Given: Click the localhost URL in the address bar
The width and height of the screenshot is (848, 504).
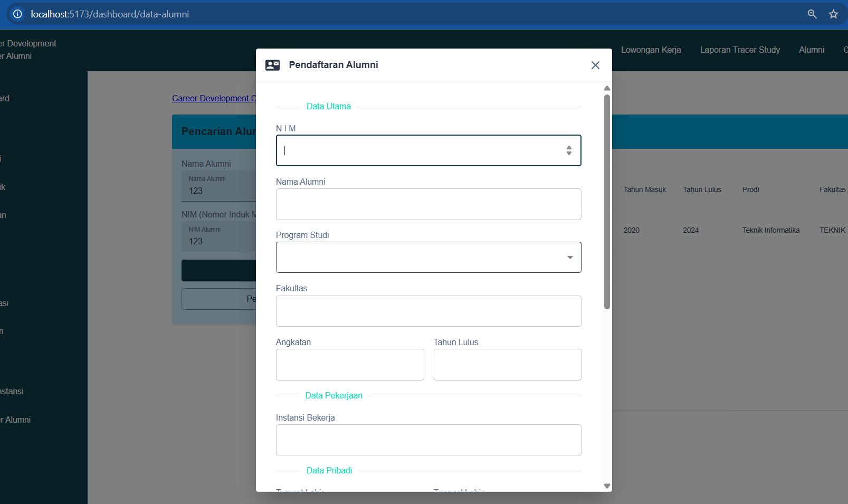Looking at the screenshot, I should tap(110, 14).
